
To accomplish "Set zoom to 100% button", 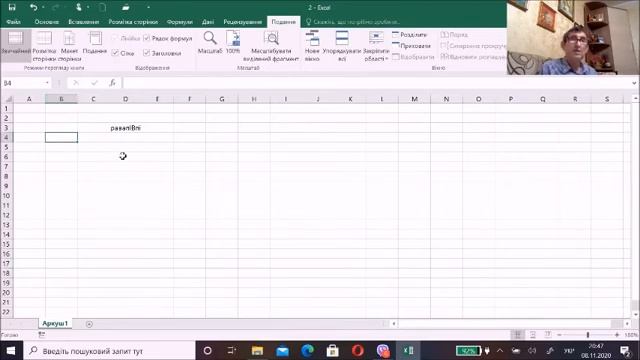I will point(233,43).
